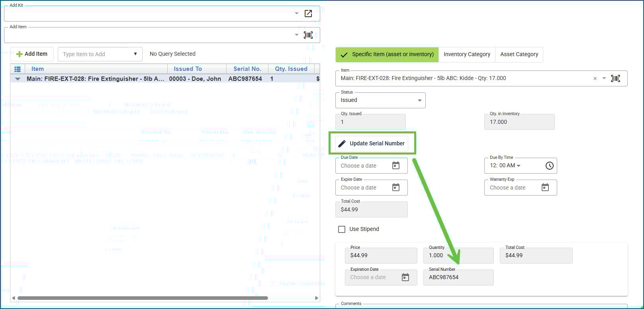Switch to Asset Category tab
The width and height of the screenshot is (644, 309).
(519, 55)
